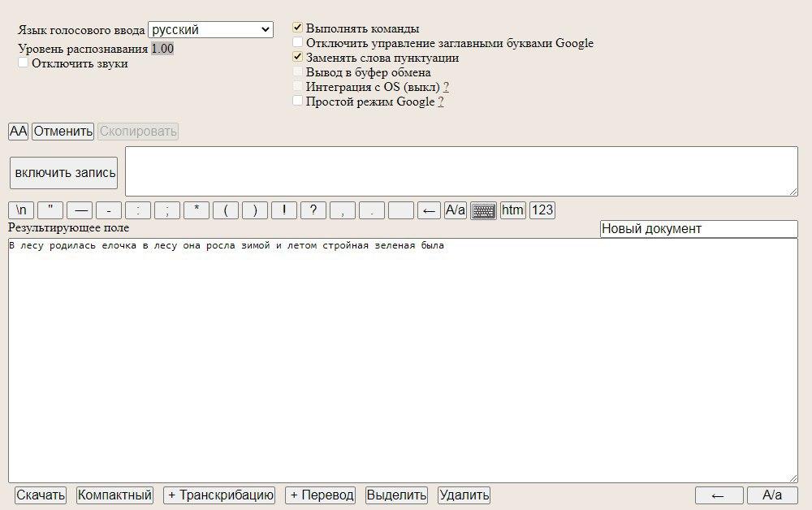Image resolution: width=812 pixels, height=510 pixels.
Task: Insert a newline with the \n button
Action: (21, 210)
